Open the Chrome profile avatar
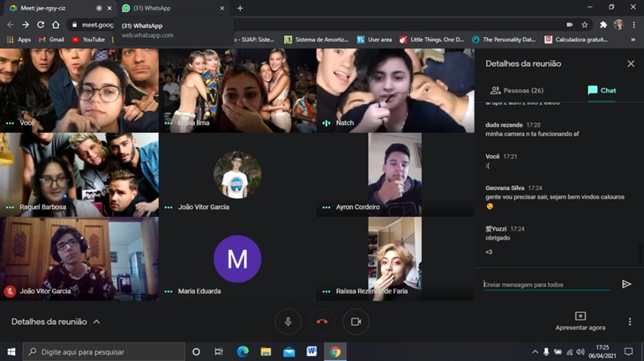 (618, 25)
